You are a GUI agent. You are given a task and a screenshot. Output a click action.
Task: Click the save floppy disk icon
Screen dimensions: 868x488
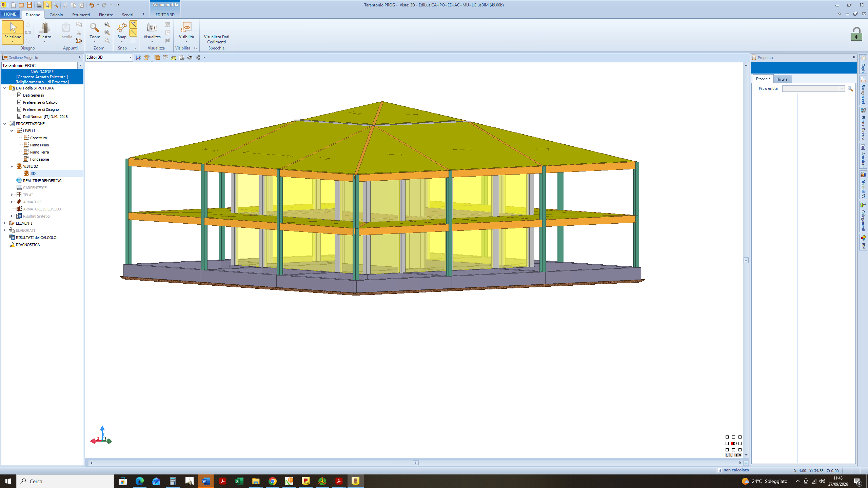click(x=29, y=5)
